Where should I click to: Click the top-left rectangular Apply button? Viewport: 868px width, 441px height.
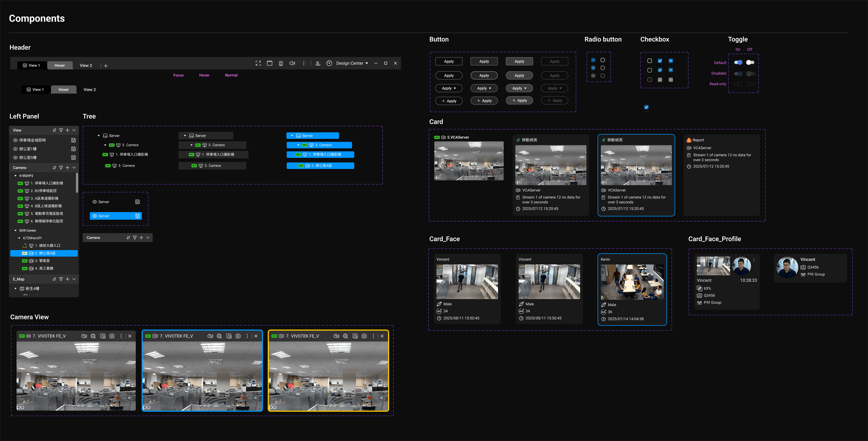coord(448,61)
